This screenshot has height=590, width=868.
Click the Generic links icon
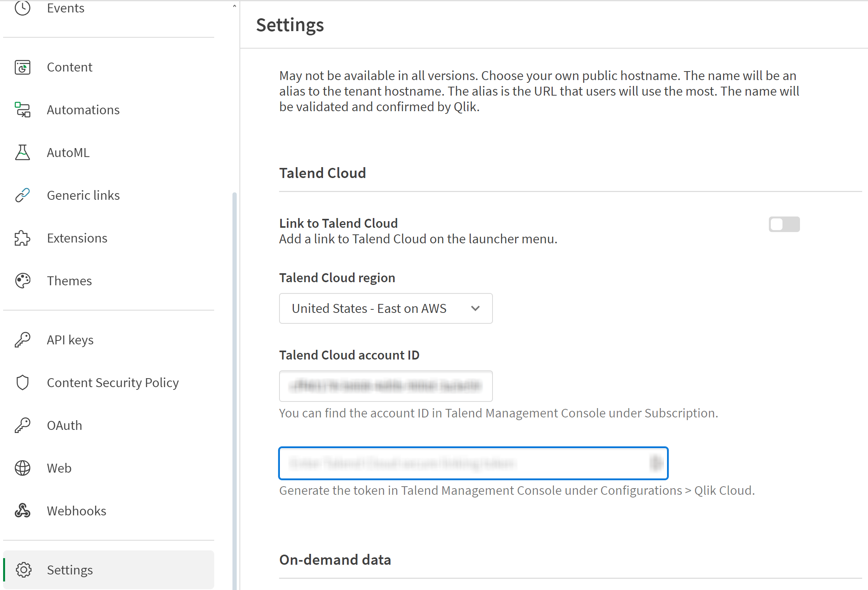point(22,195)
